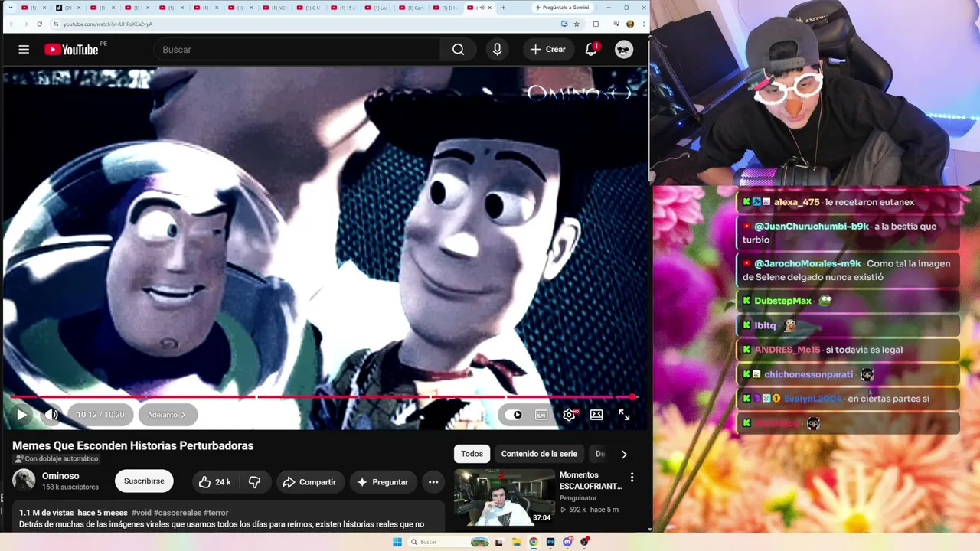980x551 pixels.
Task: Open Discord from the taskbar
Action: (567, 542)
